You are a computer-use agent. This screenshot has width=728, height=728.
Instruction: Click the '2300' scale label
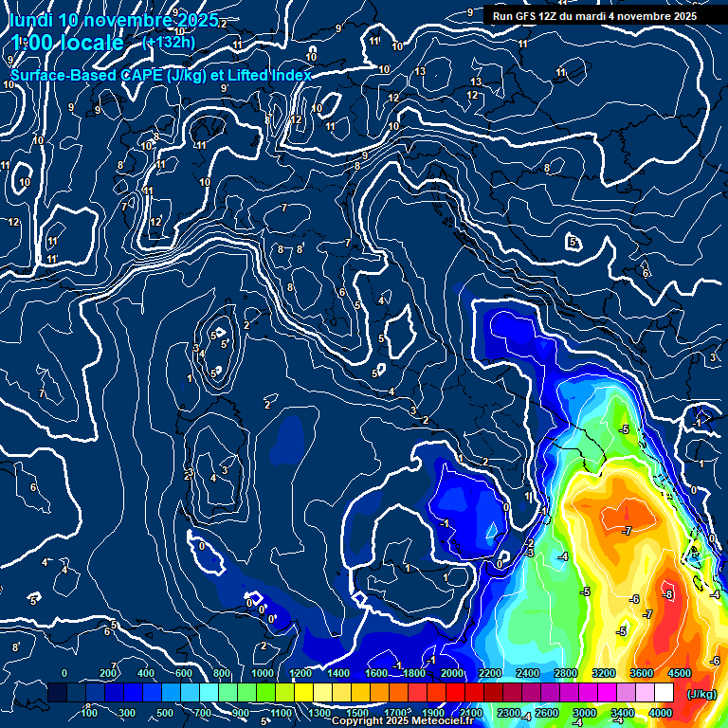[508, 713]
